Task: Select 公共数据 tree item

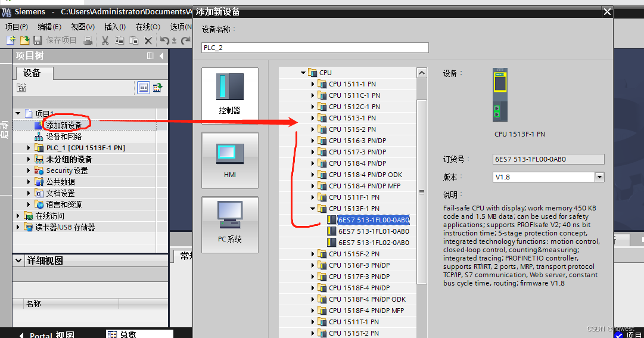Action: [60, 182]
